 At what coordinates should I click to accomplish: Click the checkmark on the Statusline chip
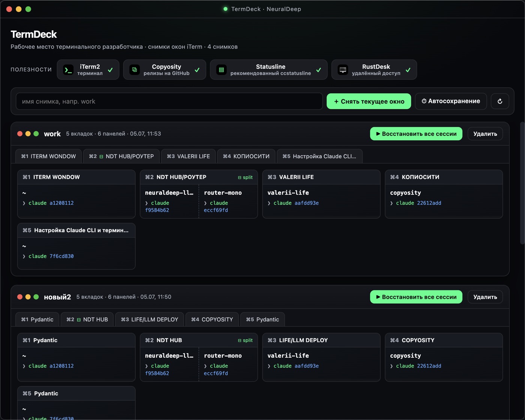coord(318,70)
